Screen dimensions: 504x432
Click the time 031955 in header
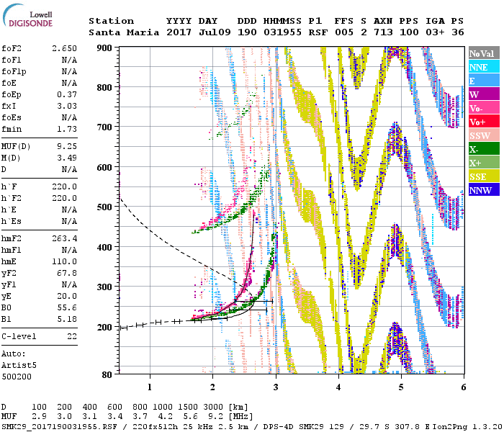pos(282,32)
